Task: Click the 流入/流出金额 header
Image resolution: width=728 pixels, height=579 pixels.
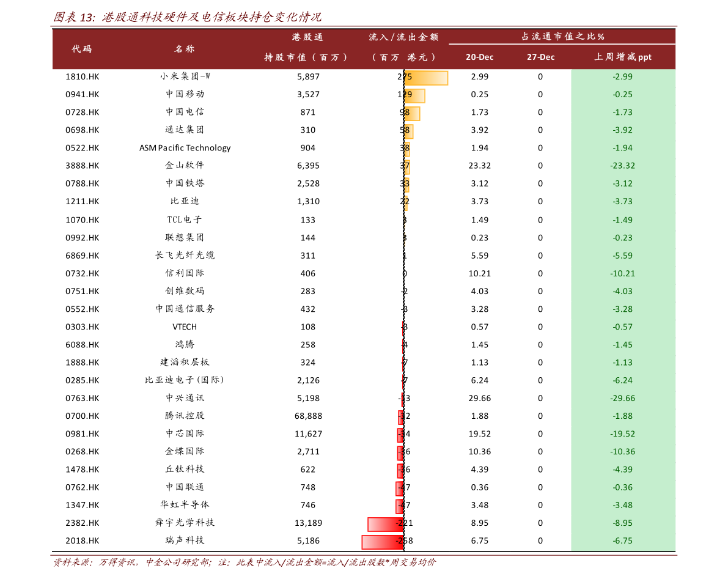Action: pos(403,47)
